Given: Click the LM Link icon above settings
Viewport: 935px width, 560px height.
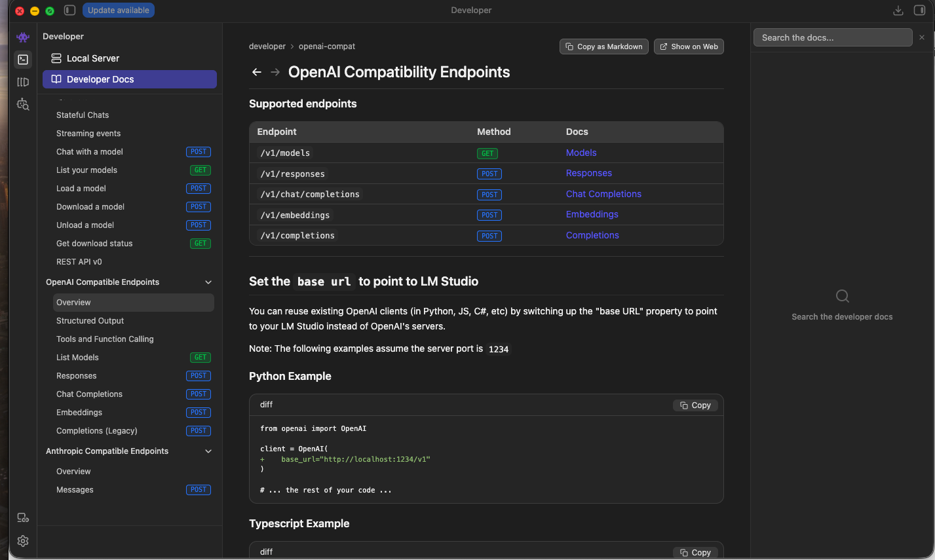Looking at the screenshot, I should [x=23, y=518].
